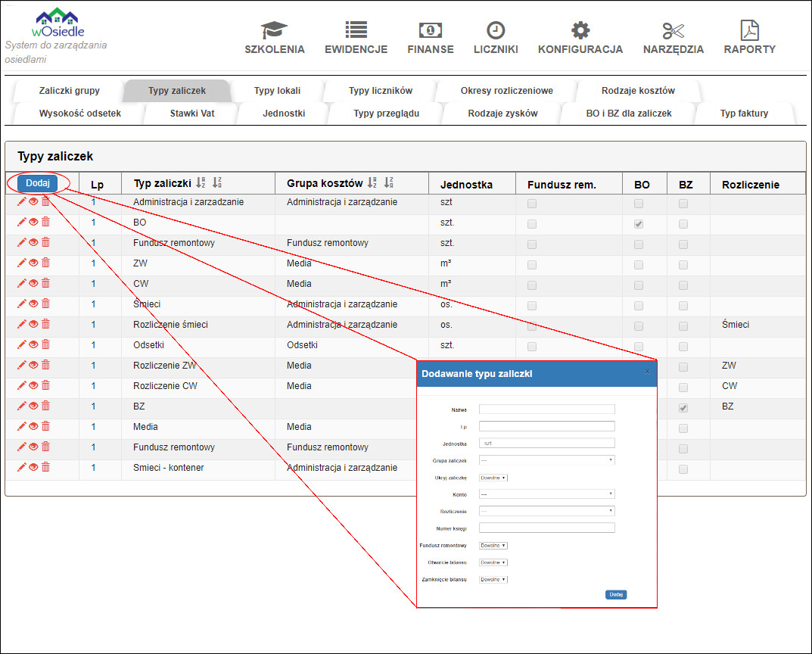Viewport: 812px width, 654px height.
Task: Open the Zamknięcie bilansu dropdown
Action: 493,579
